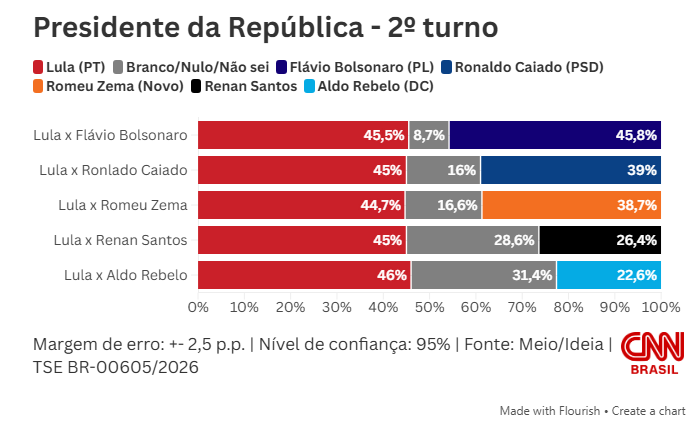Click the orange Romeu Zema legend swatch
Image resolution: width=699 pixels, height=421 pixels.
[39, 86]
